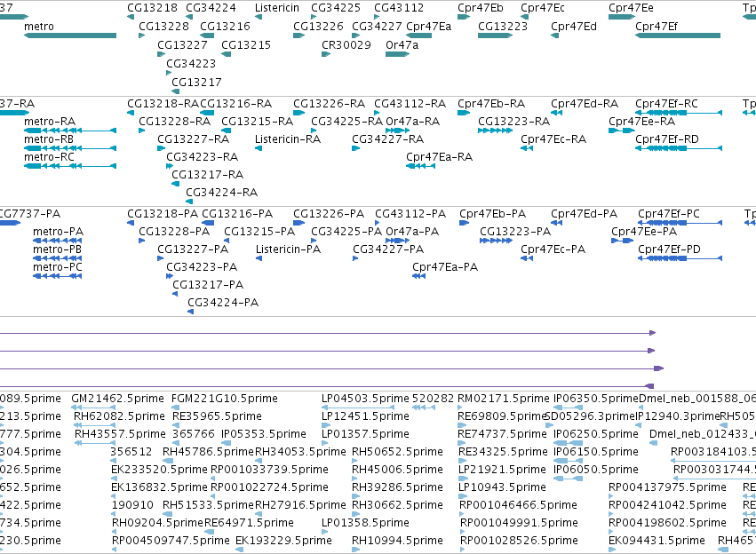Click the Cpr47Ef-RC transcript label

point(666,104)
